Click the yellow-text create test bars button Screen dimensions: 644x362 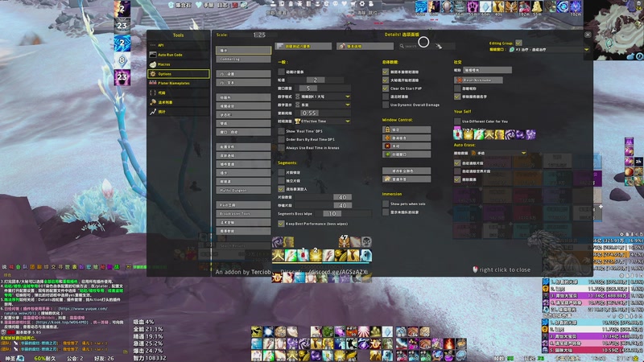point(303,46)
